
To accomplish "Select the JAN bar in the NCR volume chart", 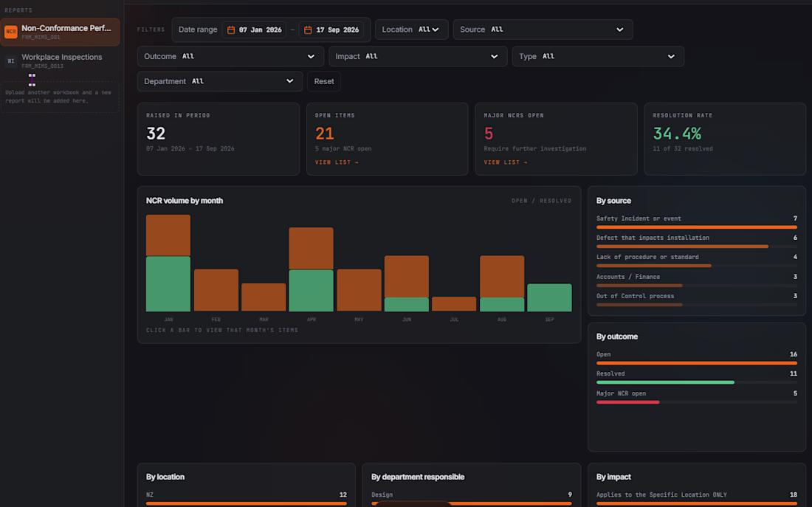I will tap(168, 263).
